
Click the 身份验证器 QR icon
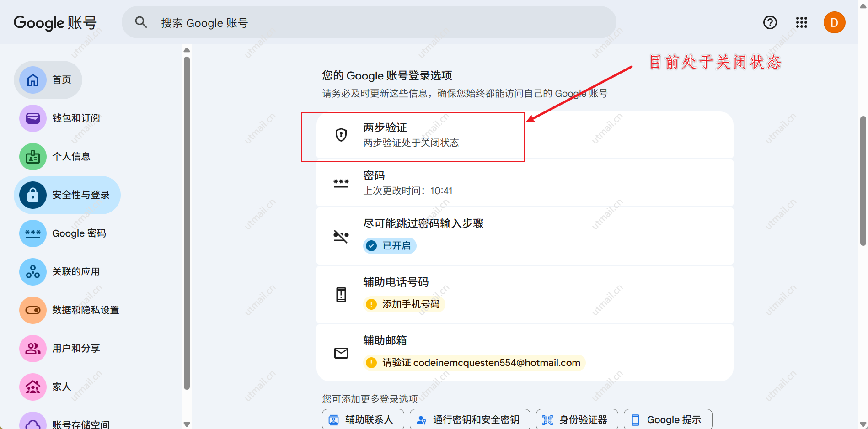tap(548, 420)
